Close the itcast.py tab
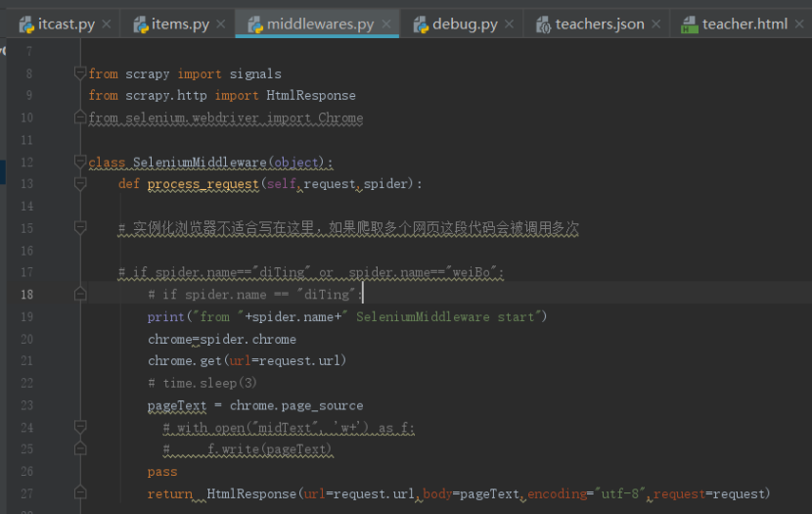 (x=107, y=23)
